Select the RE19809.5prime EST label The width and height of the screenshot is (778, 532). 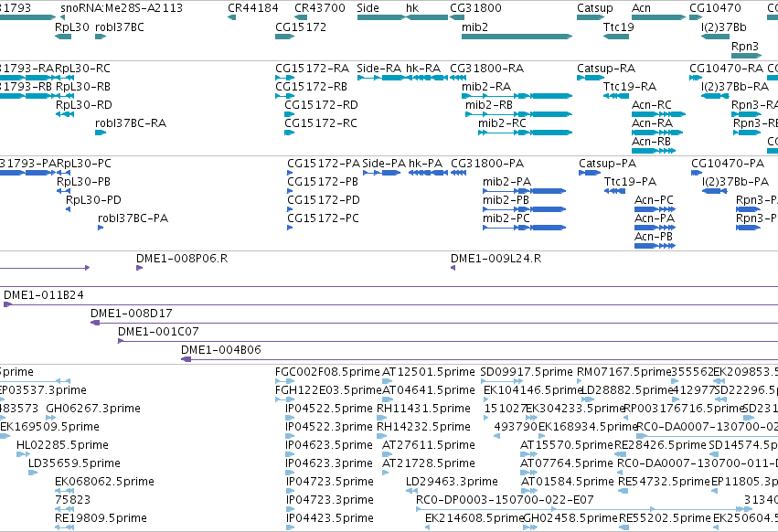click(x=101, y=518)
